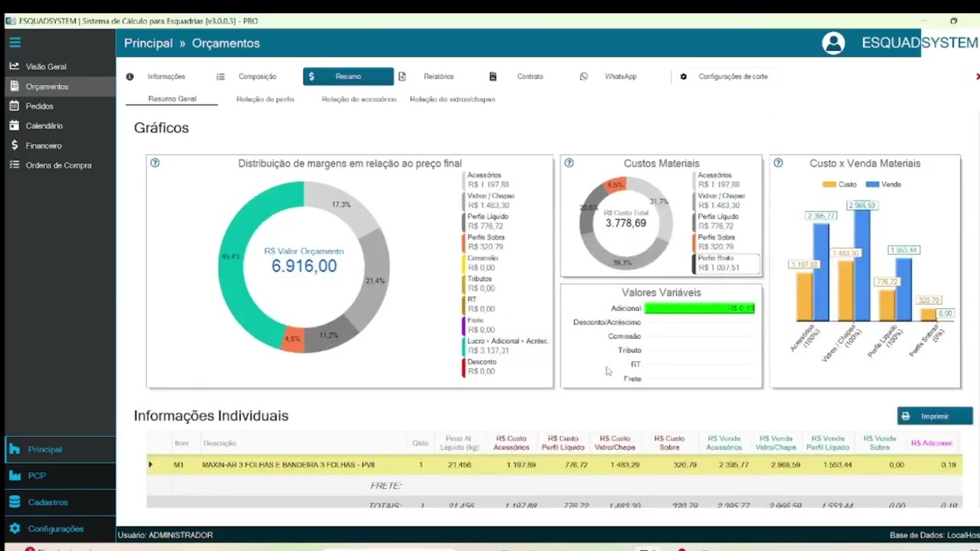The width and height of the screenshot is (980, 551).
Task: Click the Configurações gear icon
Action: pyautogui.click(x=15, y=529)
